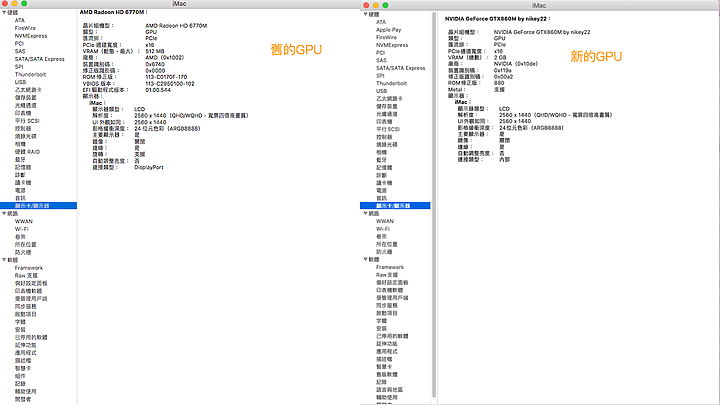The height and width of the screenshot is (405, 720).
Task: Select SATA/SATA Express in NVIDIA GeForce window
Action: pyautogui.click(x=400, y=68)
